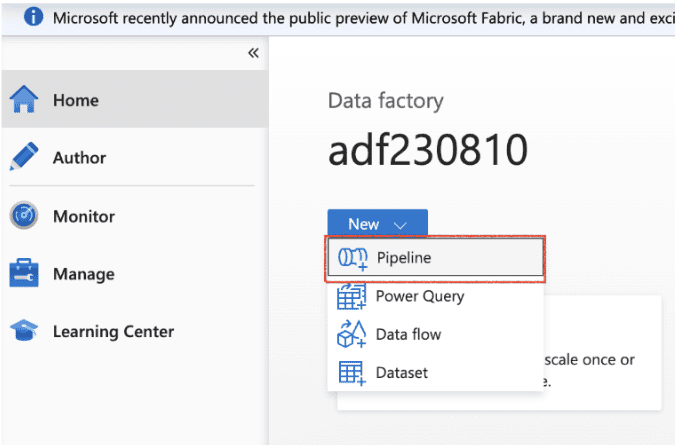The width and height of the screenshot is (675, 445).
Task: Click the Data flow shapes icon
Action: [x=352, y=334]
